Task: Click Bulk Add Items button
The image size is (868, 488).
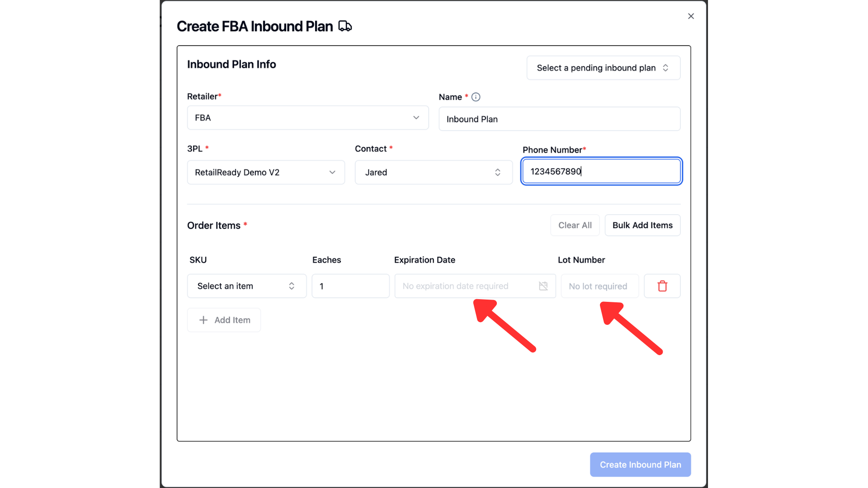Action: (642, 225)
